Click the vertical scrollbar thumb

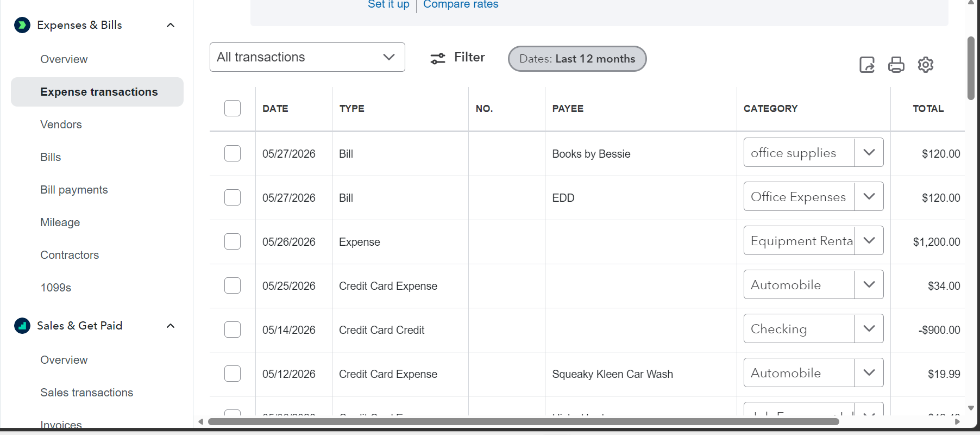tap(971, 68)
